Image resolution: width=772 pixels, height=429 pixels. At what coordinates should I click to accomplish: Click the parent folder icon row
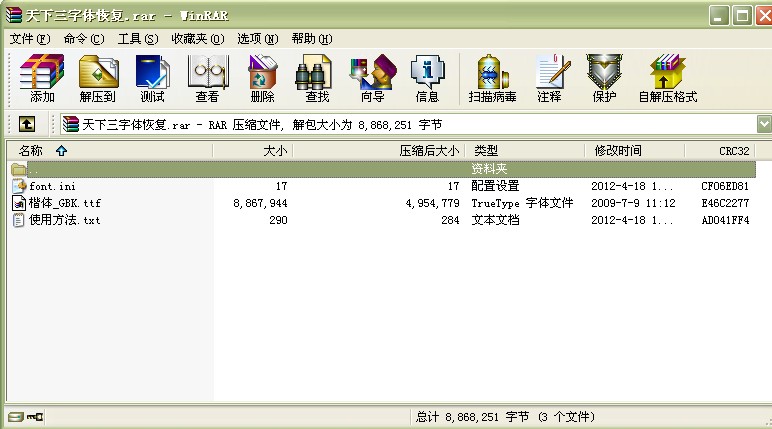[19, 169]
